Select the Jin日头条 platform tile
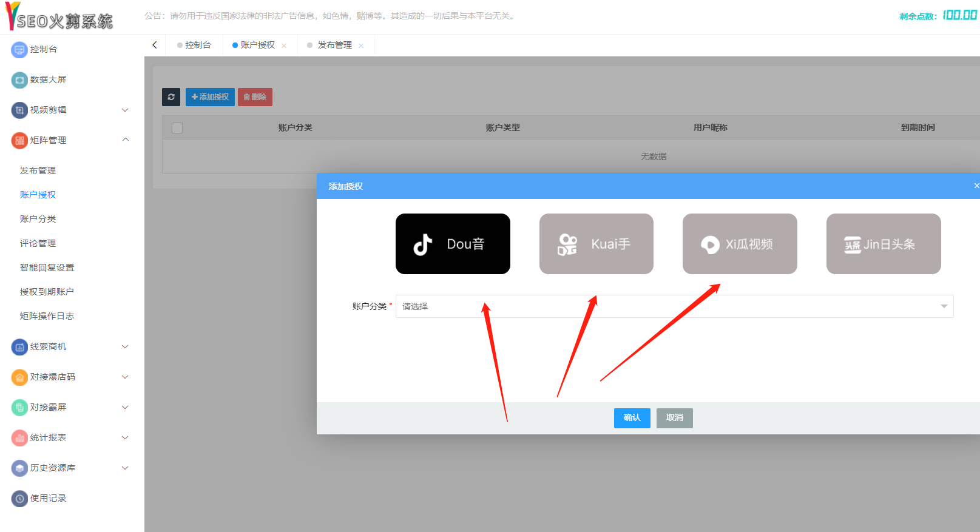 (x=883, y=244)
